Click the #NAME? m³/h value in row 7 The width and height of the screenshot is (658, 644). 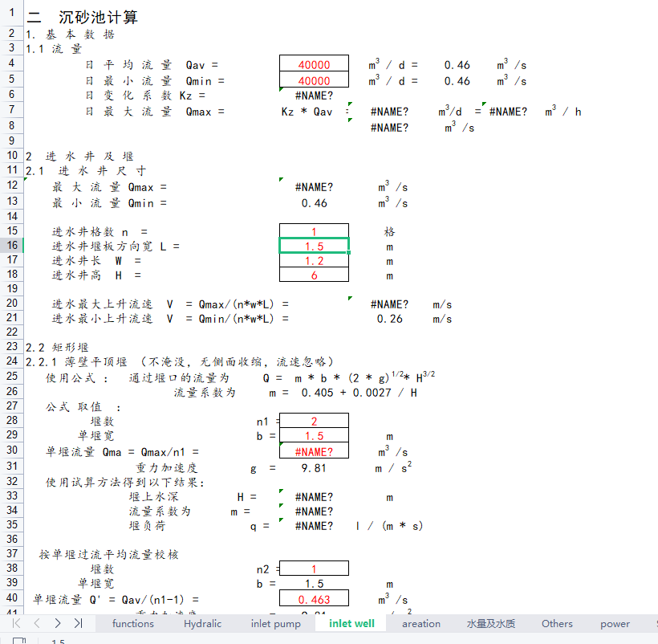coord(508,112)
